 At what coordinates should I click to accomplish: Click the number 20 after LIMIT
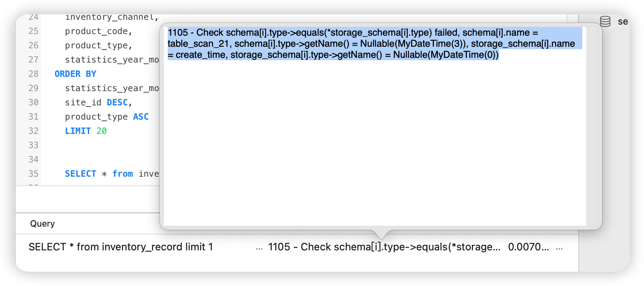click(x=102, y=131)
